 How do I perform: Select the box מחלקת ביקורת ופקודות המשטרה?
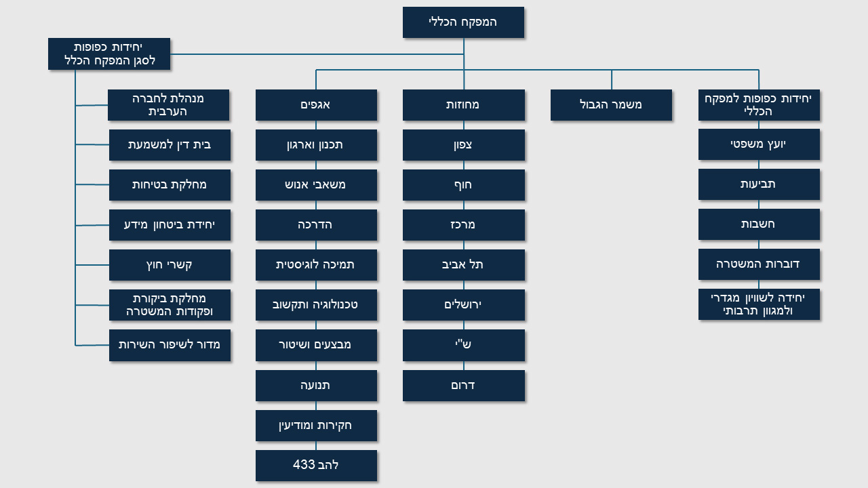pyautogui.click(x=170, y=305)
